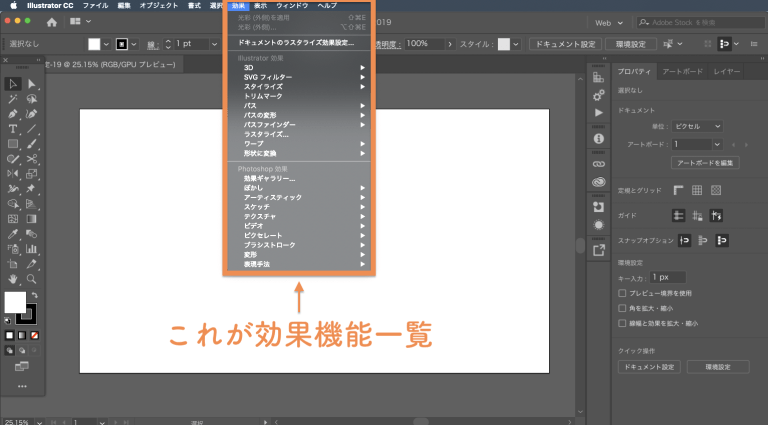Activate the Type tool

(x=13, y=129)
